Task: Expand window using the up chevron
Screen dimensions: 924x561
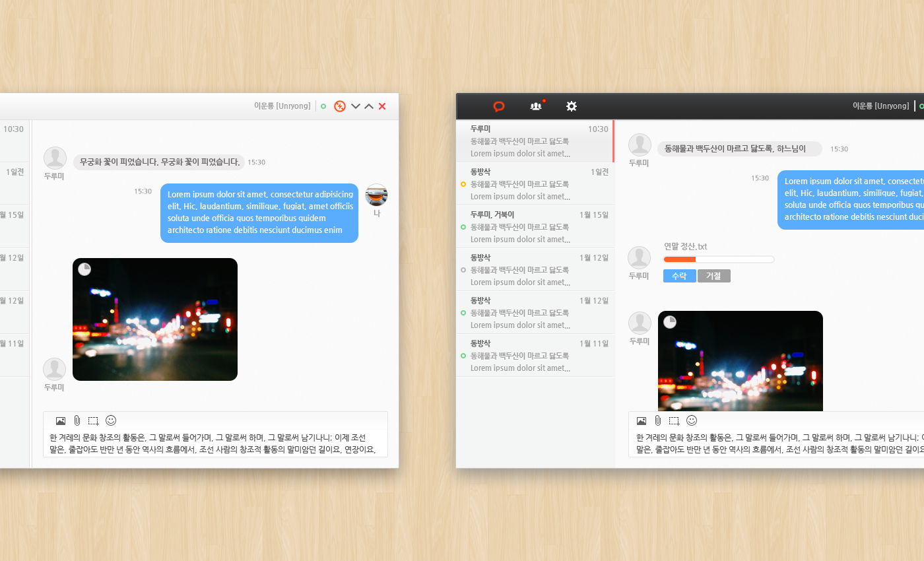Action: tap(369, 106)
